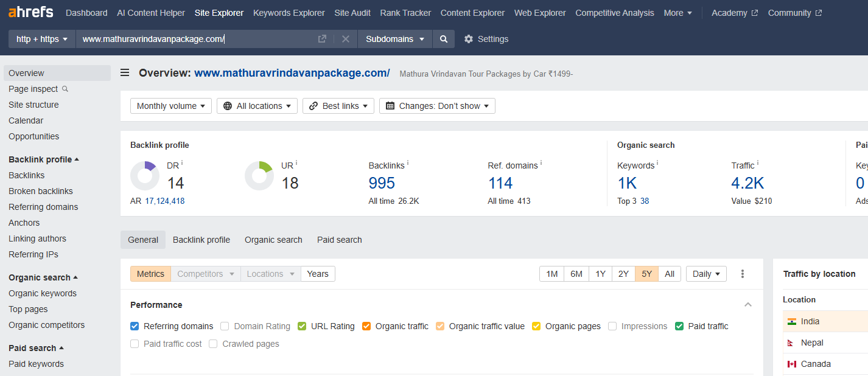
Task: Click the DR info icon
Action: click(182, 164)
